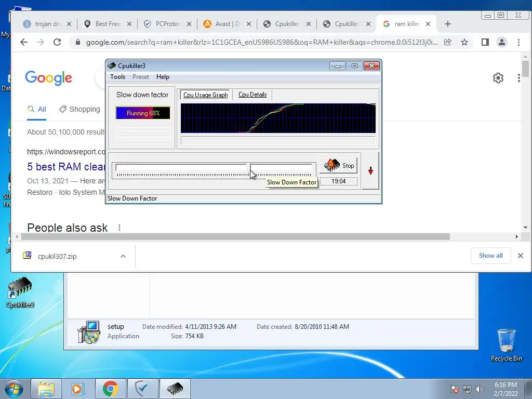Go back in Chrome browser
Viewport: 532px width, 399px height.
(24, 42)
